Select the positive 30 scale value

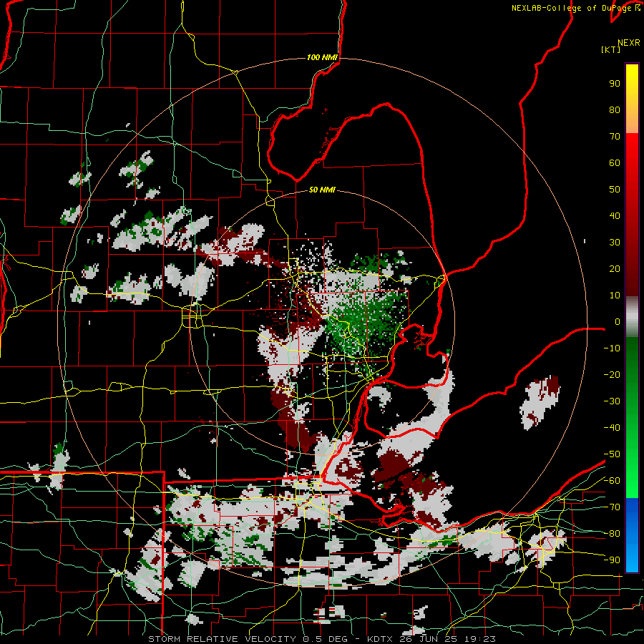(x=615, y=243)
